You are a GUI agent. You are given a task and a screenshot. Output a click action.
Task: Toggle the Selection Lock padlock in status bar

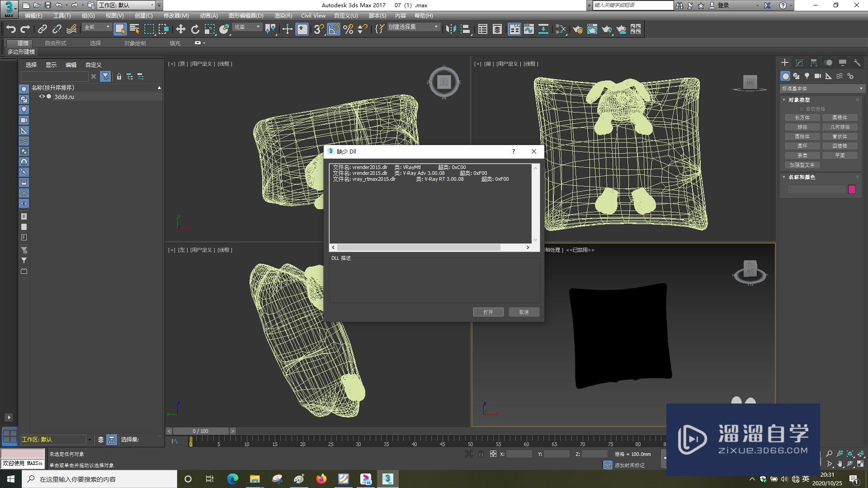[481, 454]
